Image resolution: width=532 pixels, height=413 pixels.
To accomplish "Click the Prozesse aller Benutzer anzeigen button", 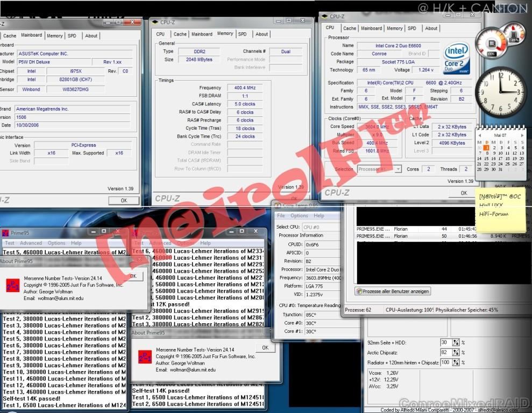I will [393, 291].
